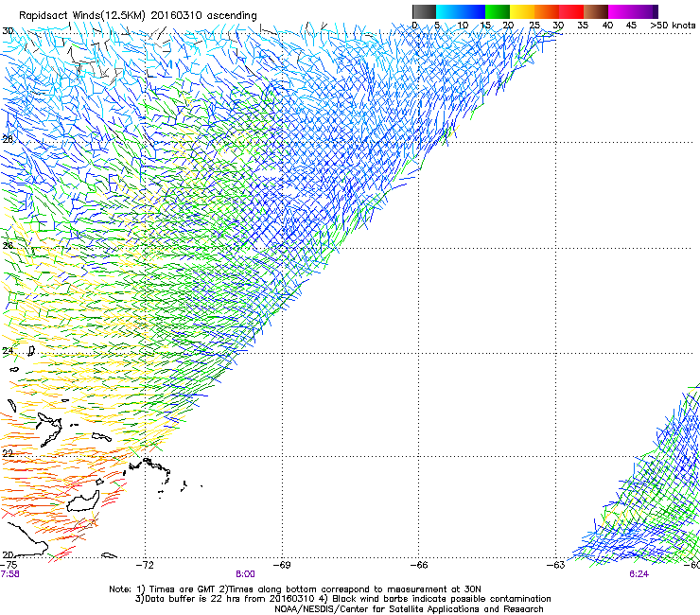Click the longitude label '-63'

click(556, 565)
